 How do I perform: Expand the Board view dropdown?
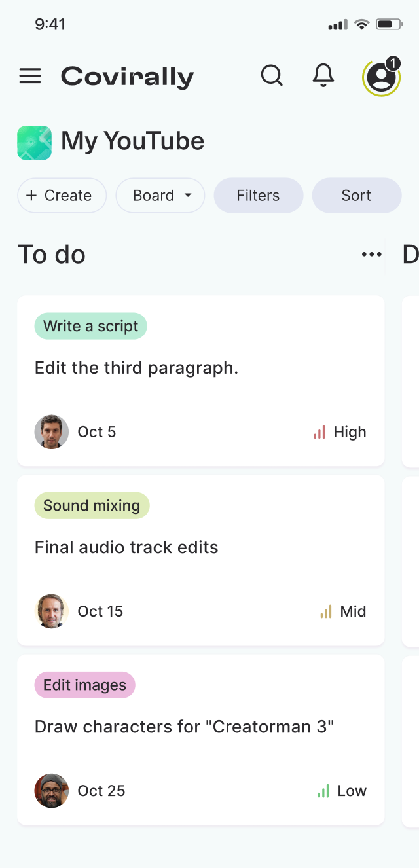(x=160, y=196)
